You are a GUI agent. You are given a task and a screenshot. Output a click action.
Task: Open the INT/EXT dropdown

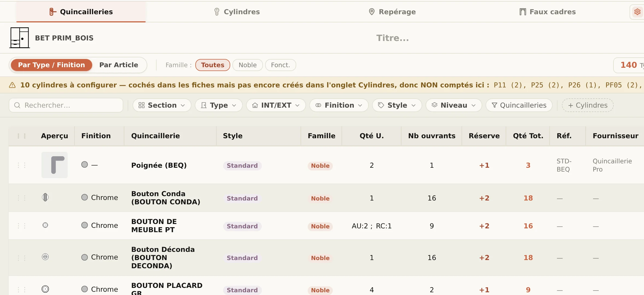pos(276,105)
